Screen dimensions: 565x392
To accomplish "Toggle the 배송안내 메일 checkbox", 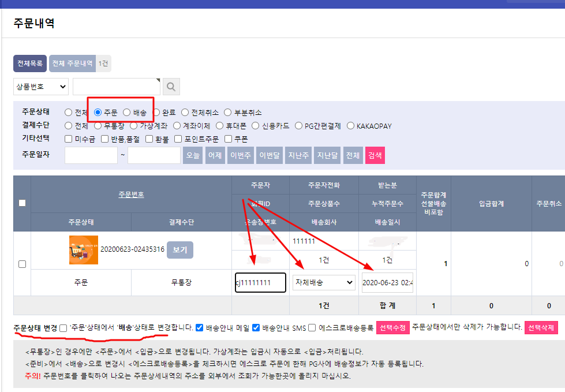I will (x=200, y=328).
